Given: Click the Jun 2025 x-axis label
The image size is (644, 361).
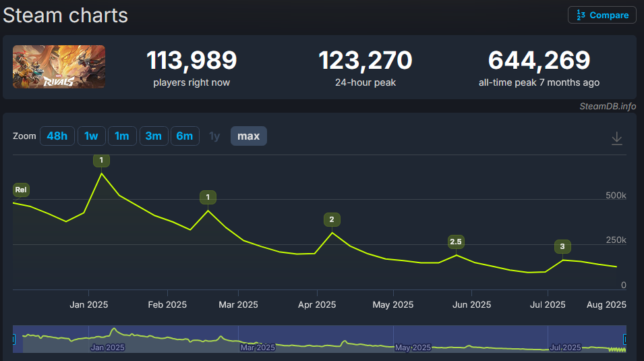Looking at the screenshot, I should point(471,305).
